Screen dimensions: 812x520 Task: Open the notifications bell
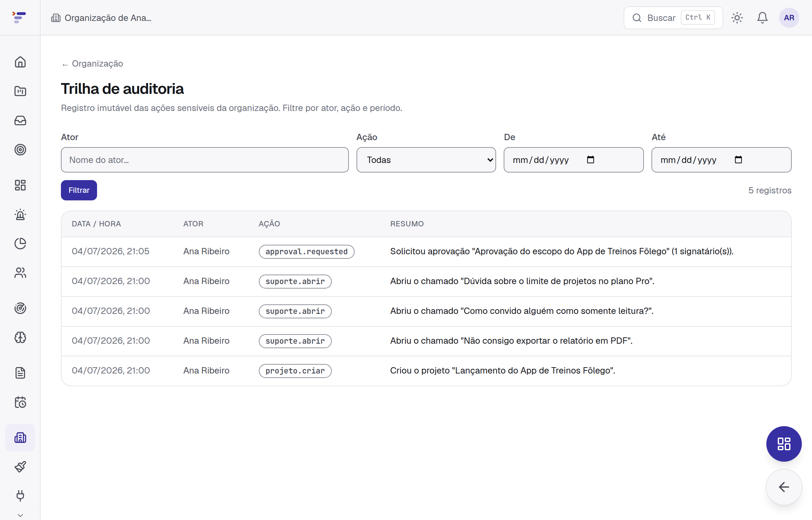click(x=762, y=17)
